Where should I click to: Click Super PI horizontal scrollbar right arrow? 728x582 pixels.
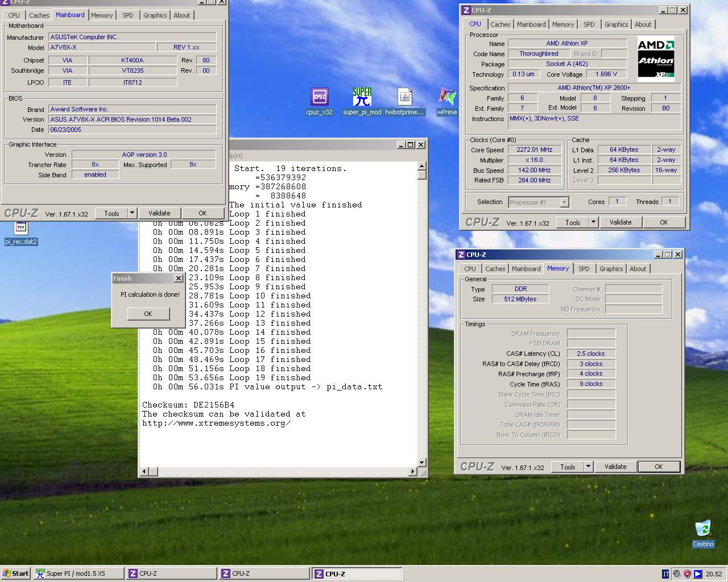413,471
